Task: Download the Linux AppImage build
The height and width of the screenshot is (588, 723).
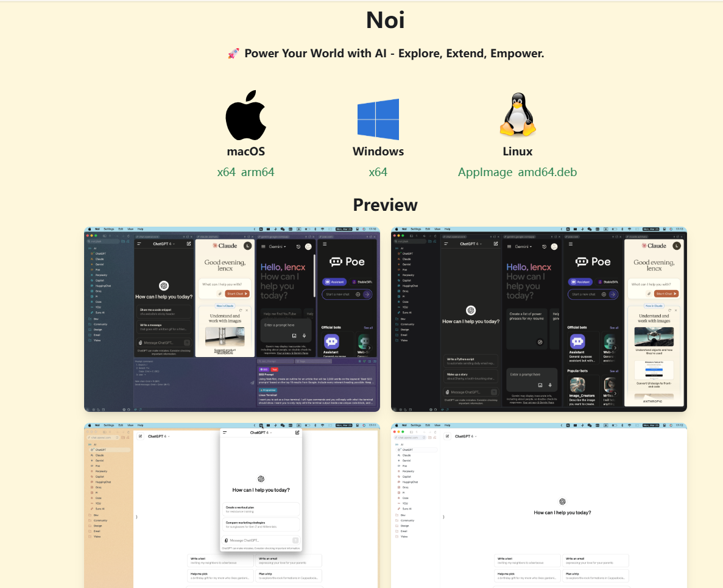Action: pos(485,172)
